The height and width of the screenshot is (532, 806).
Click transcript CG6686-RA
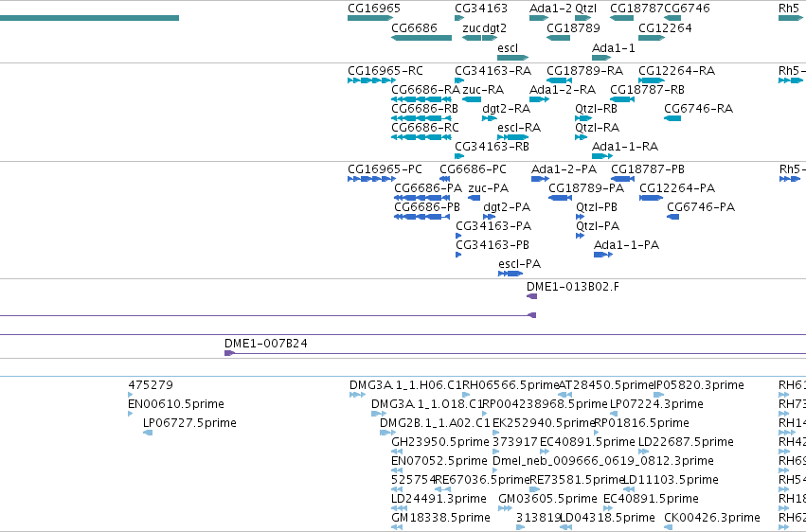[421, 99]
